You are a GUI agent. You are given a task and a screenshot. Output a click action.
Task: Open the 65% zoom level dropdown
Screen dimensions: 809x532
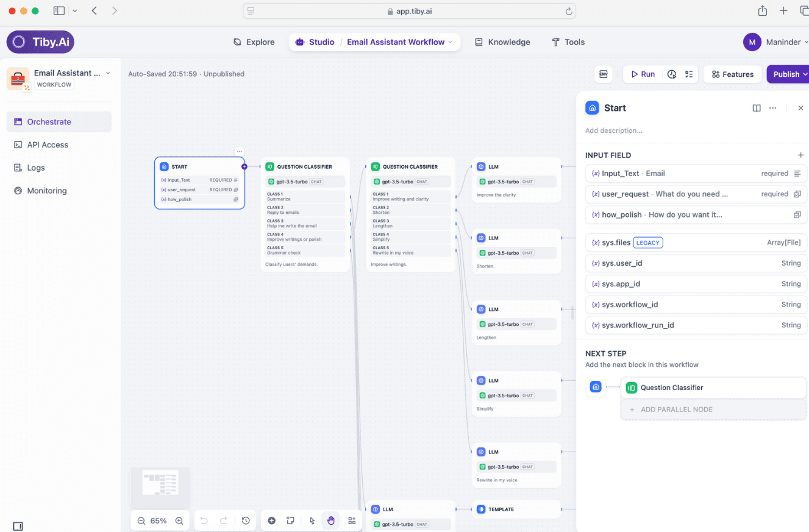[x=160, y=521]
